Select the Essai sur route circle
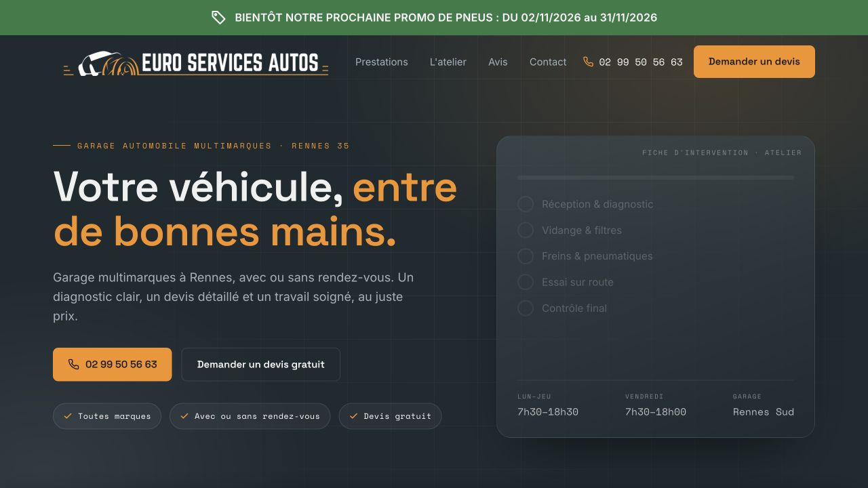 point(526,282)
